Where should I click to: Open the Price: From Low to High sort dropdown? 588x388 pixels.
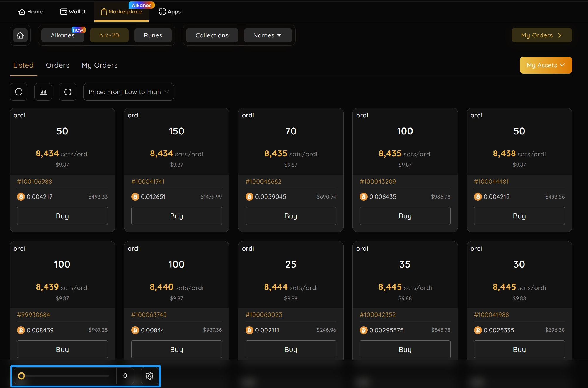129,92
